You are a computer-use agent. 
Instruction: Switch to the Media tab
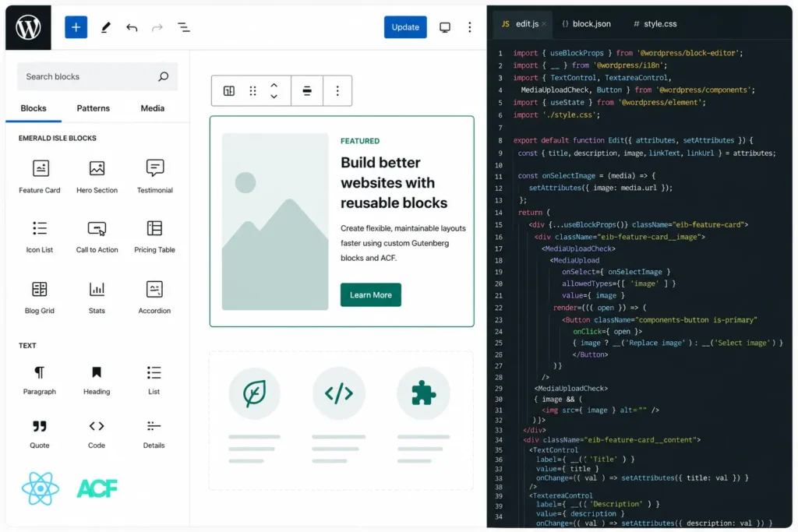coord(152,108)
